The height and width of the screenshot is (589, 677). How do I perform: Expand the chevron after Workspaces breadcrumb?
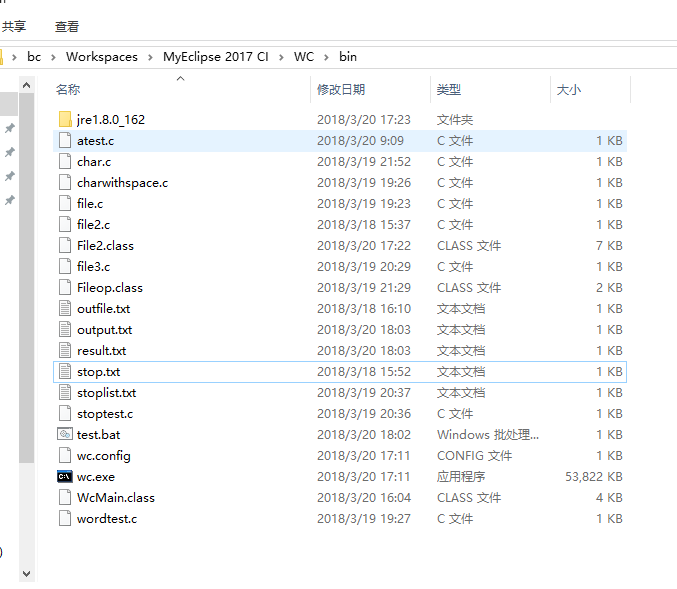point(150,57)
